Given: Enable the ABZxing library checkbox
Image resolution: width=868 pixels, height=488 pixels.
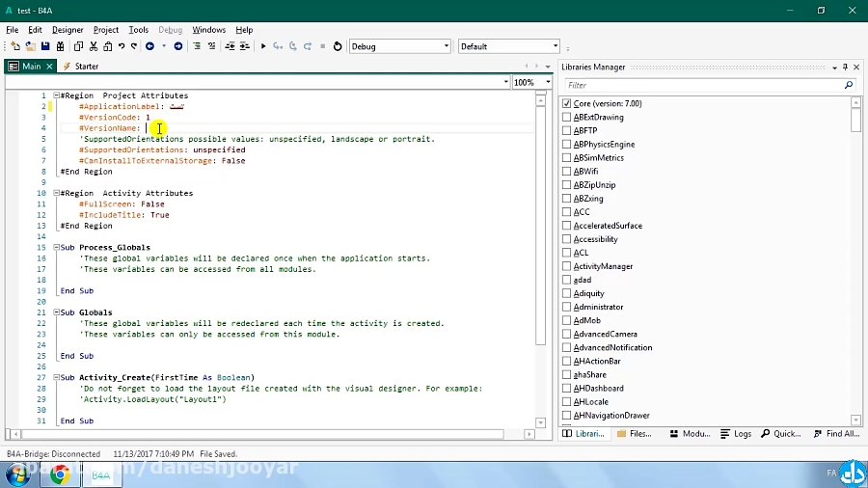Looking at the screenshot, I should [x=567, y=199].
